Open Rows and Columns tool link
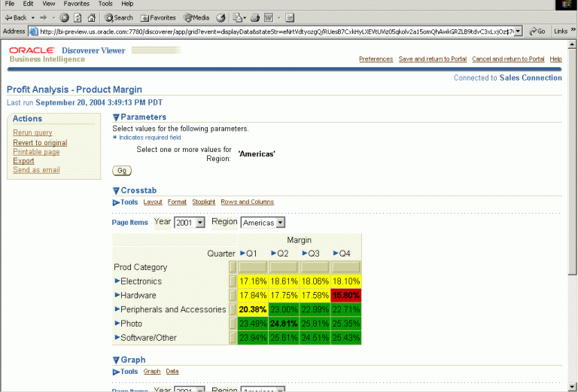The height and width of the screenshot is (392, 578). (248, 202)
